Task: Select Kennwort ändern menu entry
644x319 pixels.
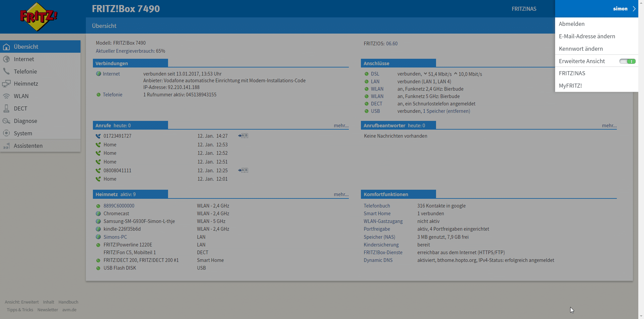Action: 581,49
